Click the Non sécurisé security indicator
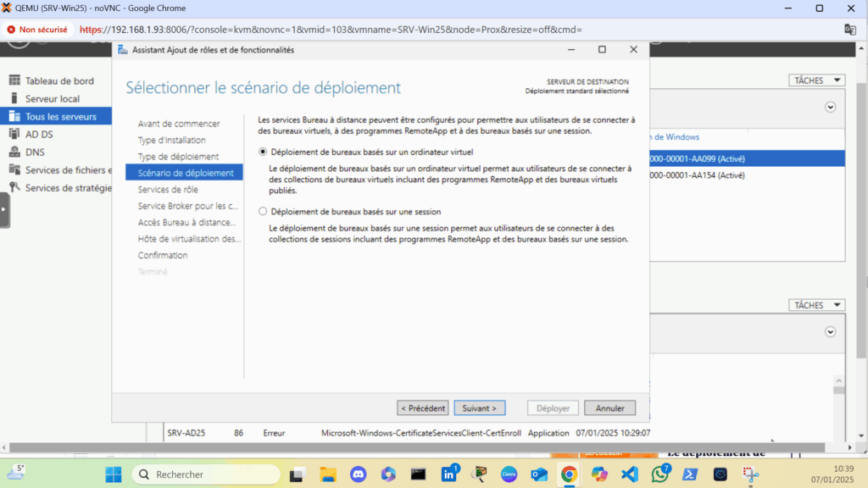The image size is (868, 488). [37, 30]
